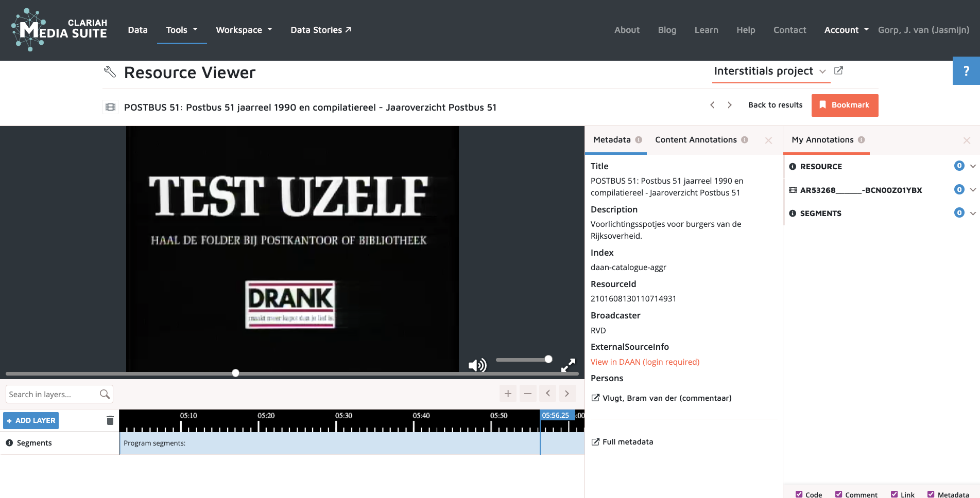Go to next resource arrow
This screenshot has height=498, width=980.
tap(729, 105)
